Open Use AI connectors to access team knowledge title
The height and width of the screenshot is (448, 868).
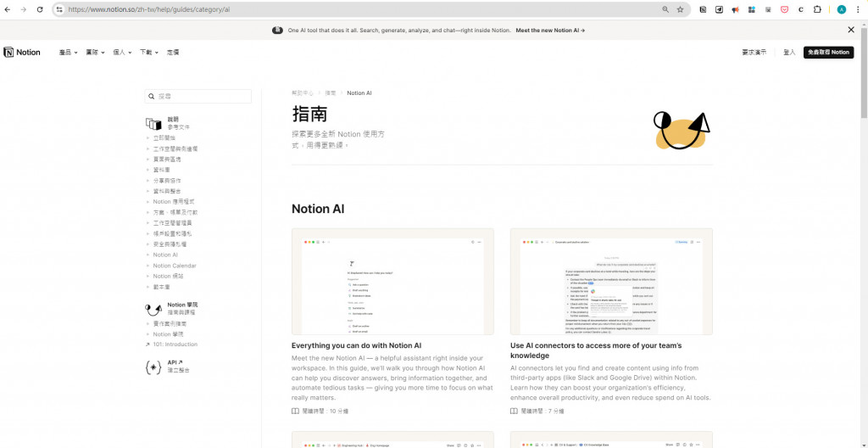tap(596, 350)
